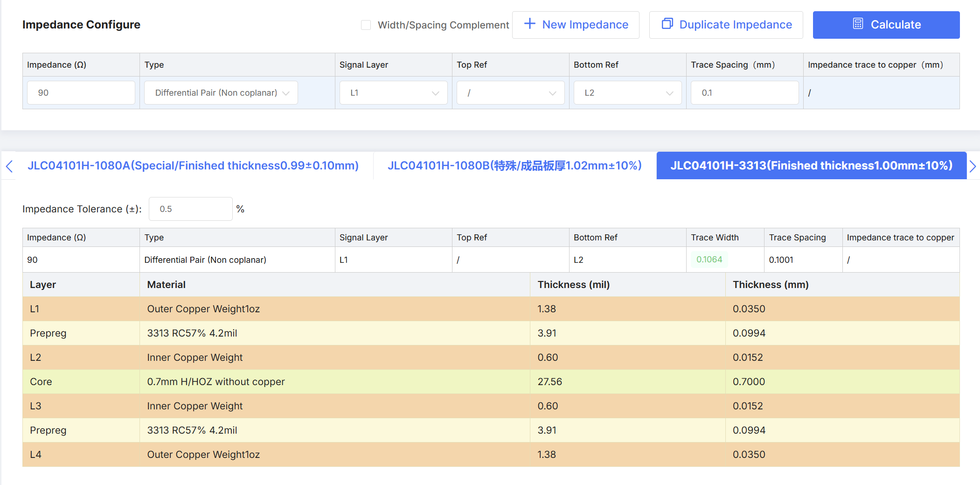Image resolution: width=980 pixels, height=485 pixels.
Task: Focus the Impedance Tolerance input field
Action: (x=191, y=209)
